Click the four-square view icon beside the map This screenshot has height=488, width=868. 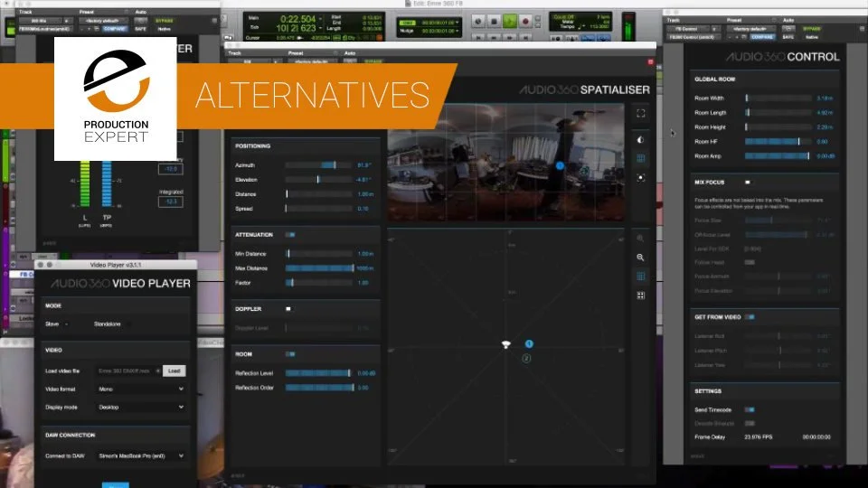(x=640, y=296)
